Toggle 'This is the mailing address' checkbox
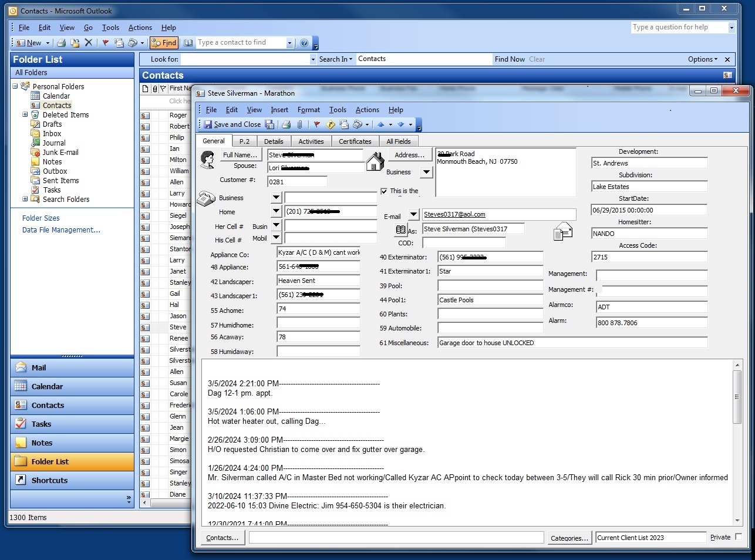The height and width of the screenshot is (560, 755). [x=384, y=191]
